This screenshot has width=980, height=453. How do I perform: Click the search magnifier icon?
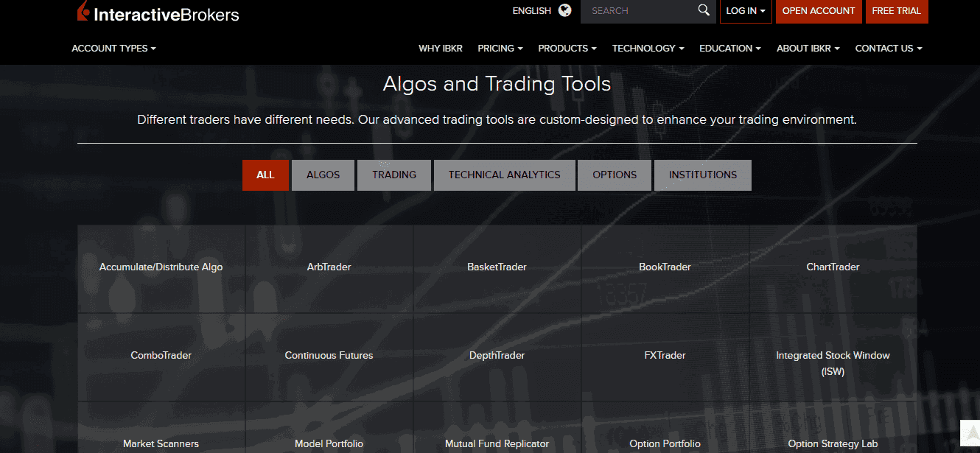(704, 10)
